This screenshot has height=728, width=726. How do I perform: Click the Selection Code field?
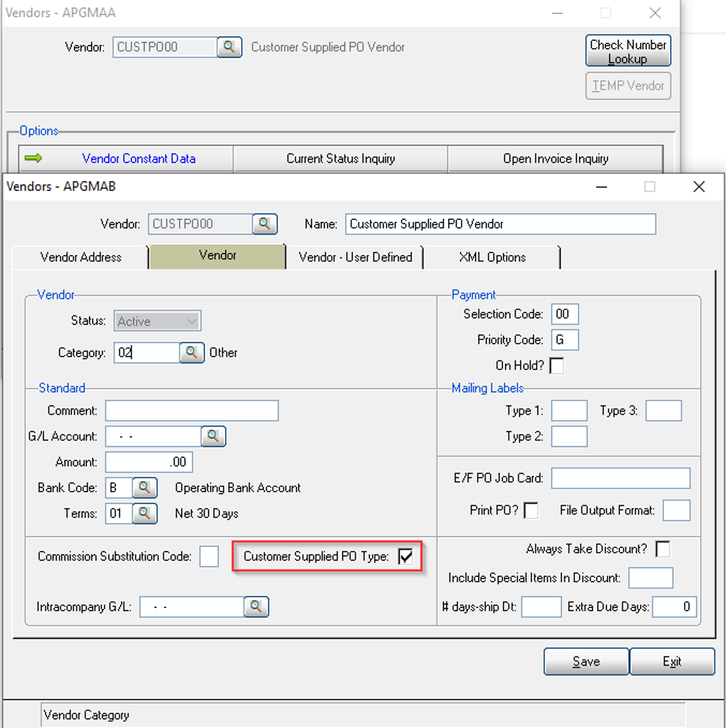click(565, 314)
